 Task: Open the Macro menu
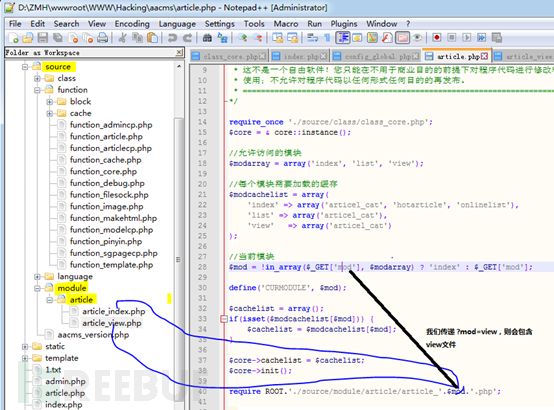coord(286,24)
